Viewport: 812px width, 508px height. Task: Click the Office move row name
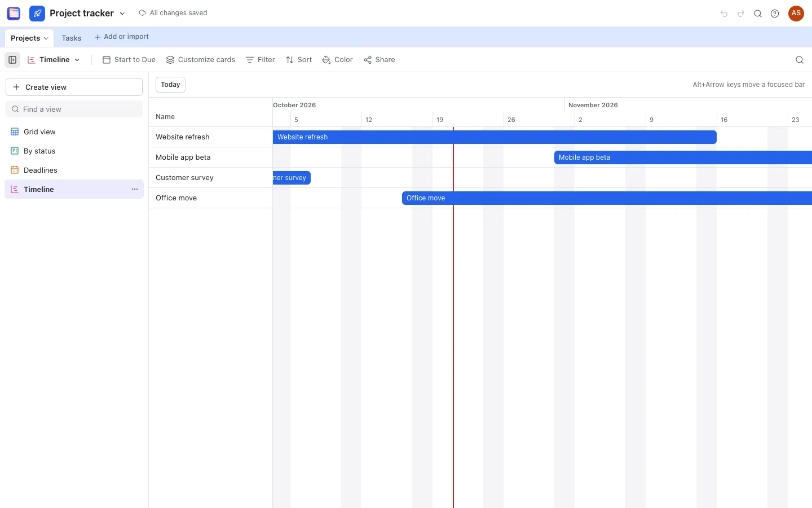point(176,198)
